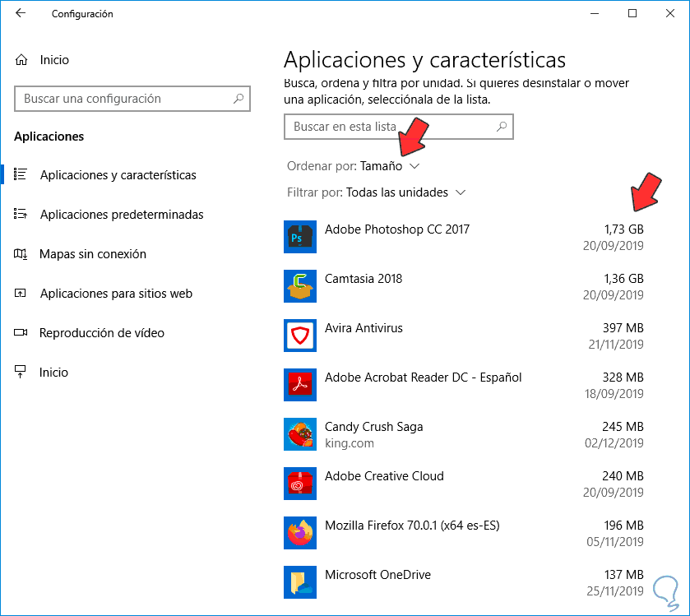The height and width of the screenshot is (616, 690).
Task: Minimize the Configuración window
Action: [595, 14]
